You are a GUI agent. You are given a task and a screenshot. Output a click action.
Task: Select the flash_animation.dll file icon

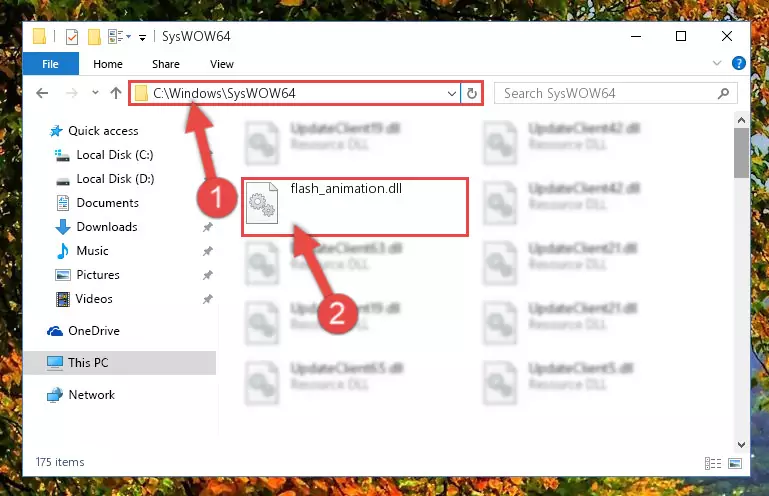262,203
